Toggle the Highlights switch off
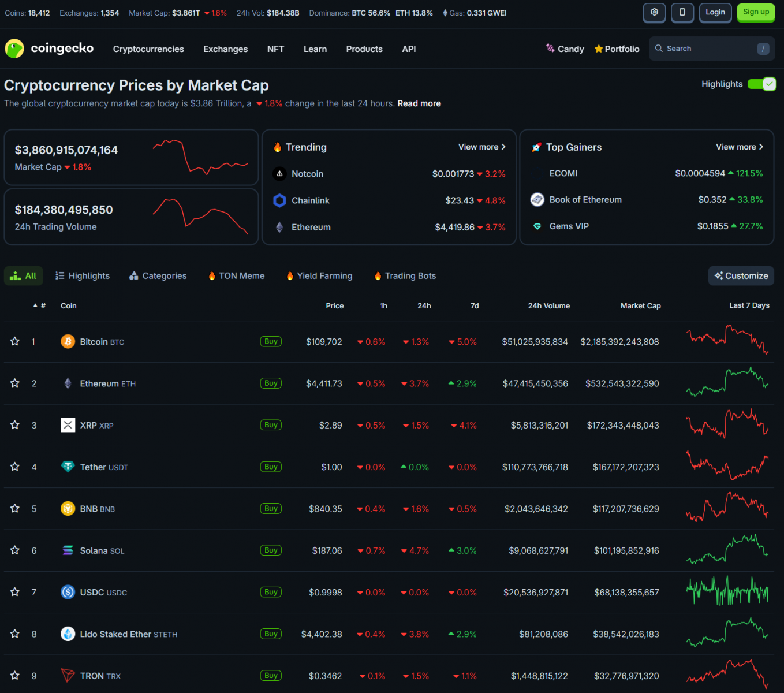The height and width of the screenshot is (693, 784). (761, 84)
